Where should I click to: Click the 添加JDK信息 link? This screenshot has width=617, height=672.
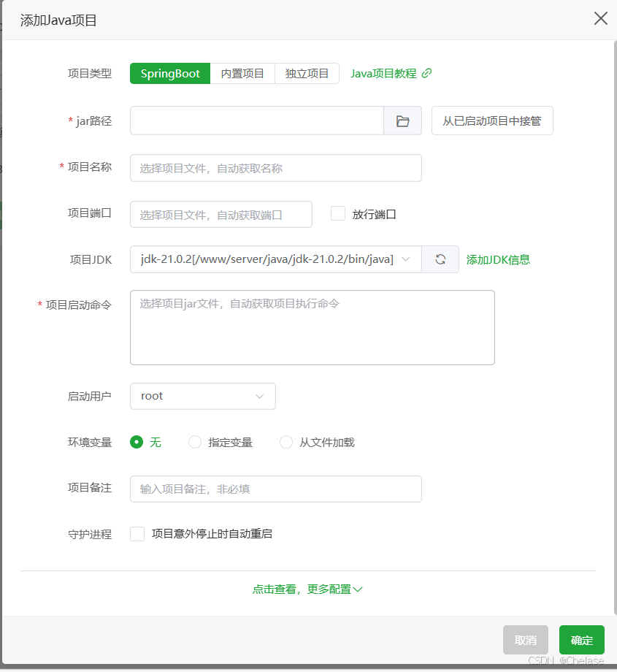click(498, 260)
